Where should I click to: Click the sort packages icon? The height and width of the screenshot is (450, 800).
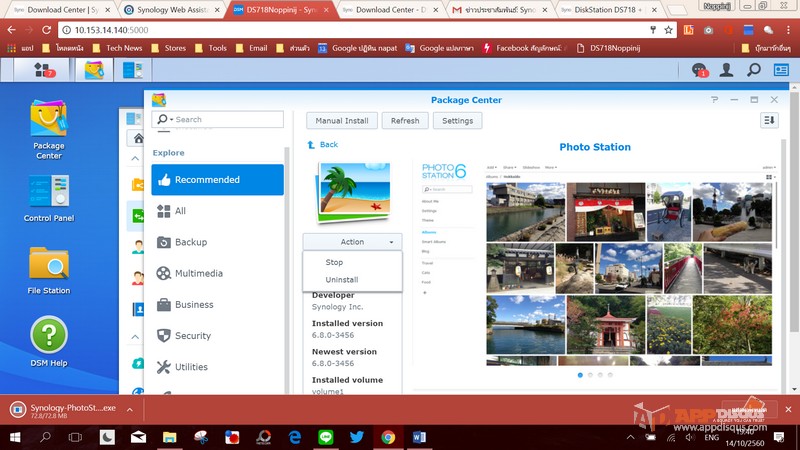(x=769, y=120)
